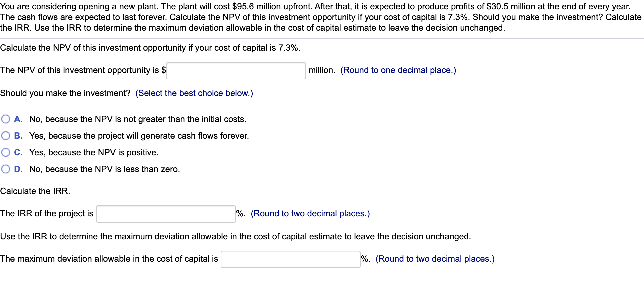
Task: Mark answer D, NPV less than zero
Action: [6, 169]
